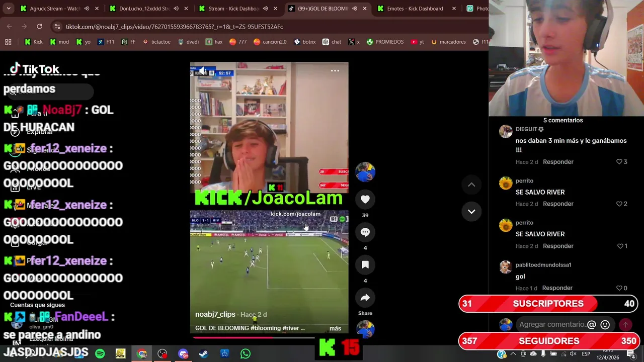Mute the Agruck Stream tab audio
Screen dimensions: 644x362
pos(87,9)
